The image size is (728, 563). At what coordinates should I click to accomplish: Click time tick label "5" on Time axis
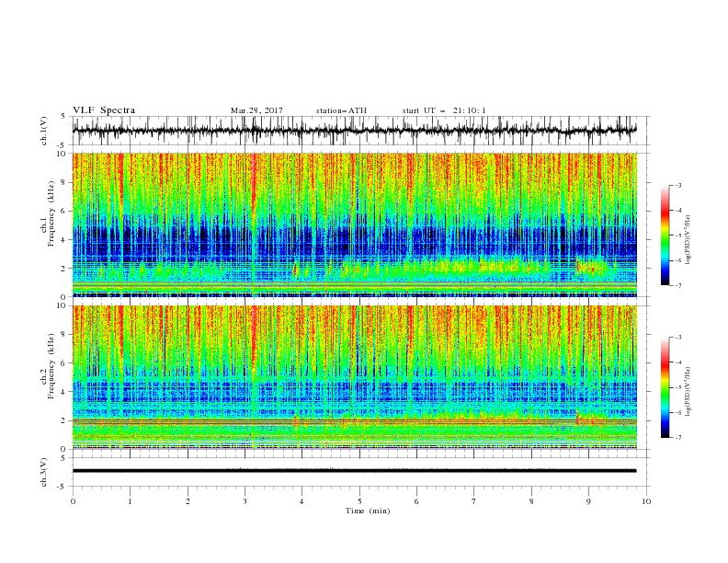click(x=359, y=501)
